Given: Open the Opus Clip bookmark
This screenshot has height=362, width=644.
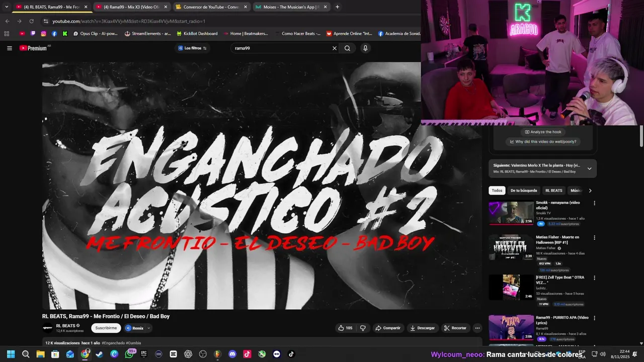Looking at the screenshot, I should coord(95,34).
